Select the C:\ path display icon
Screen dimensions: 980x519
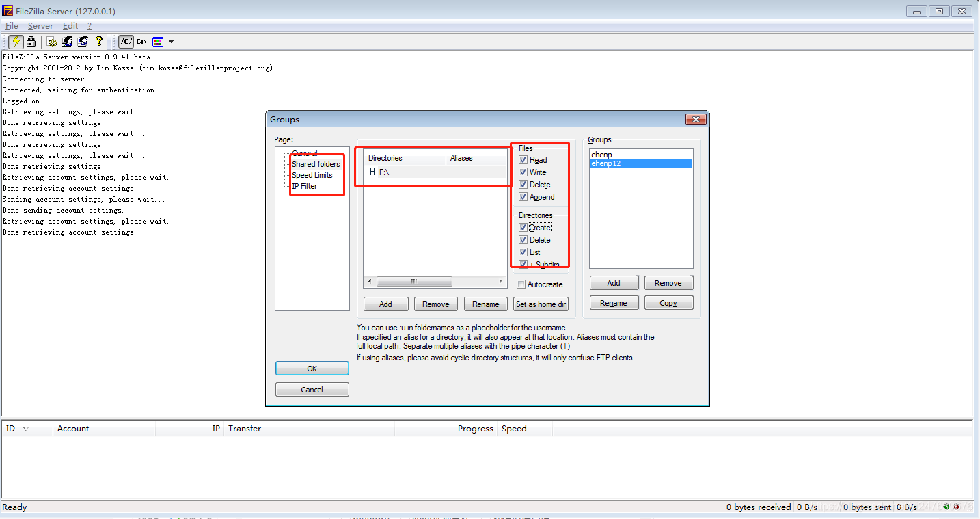point(141,42)
